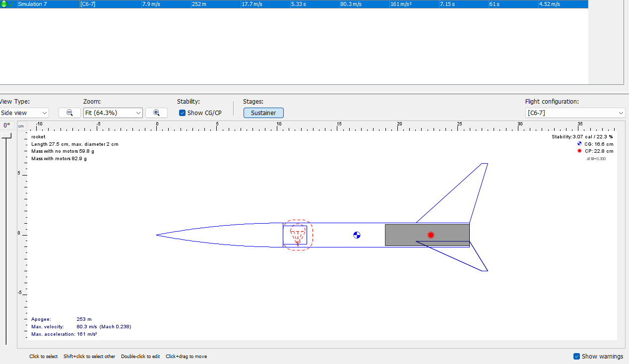Click the zoom out magnifier button
This screenshot has width=629, height=364.
[x=69, y=113]
